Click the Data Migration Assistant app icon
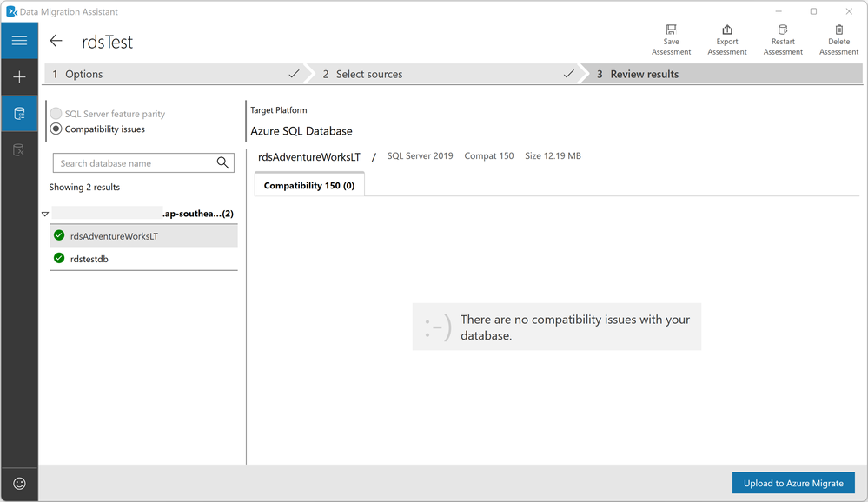This screenshot has width=868, height=502. coord(11,11)
